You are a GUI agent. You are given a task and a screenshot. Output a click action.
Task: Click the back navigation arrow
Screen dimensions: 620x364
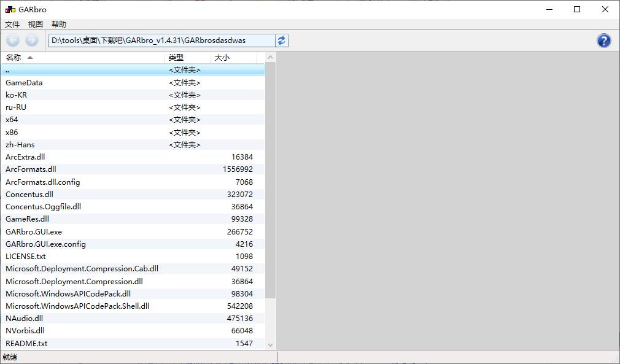click(x=13, y=41)
